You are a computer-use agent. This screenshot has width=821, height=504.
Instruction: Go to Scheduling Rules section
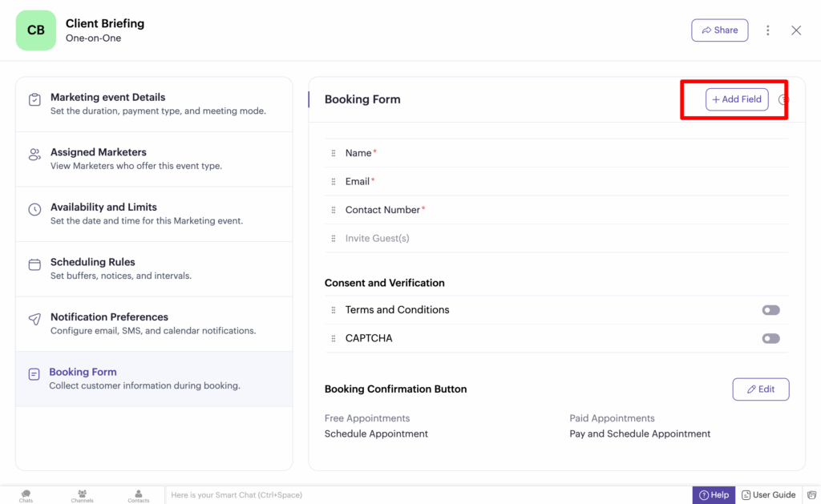154,268
